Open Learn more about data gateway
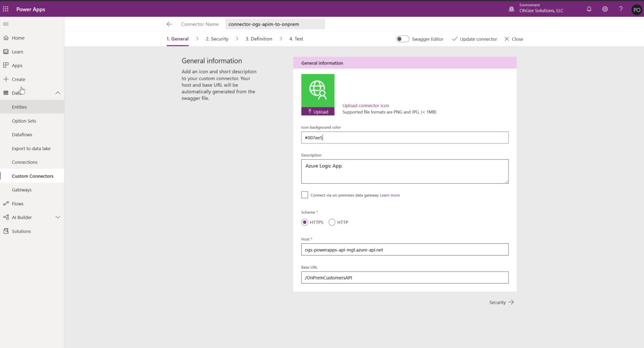644x348 pixels. click(390, 195)
